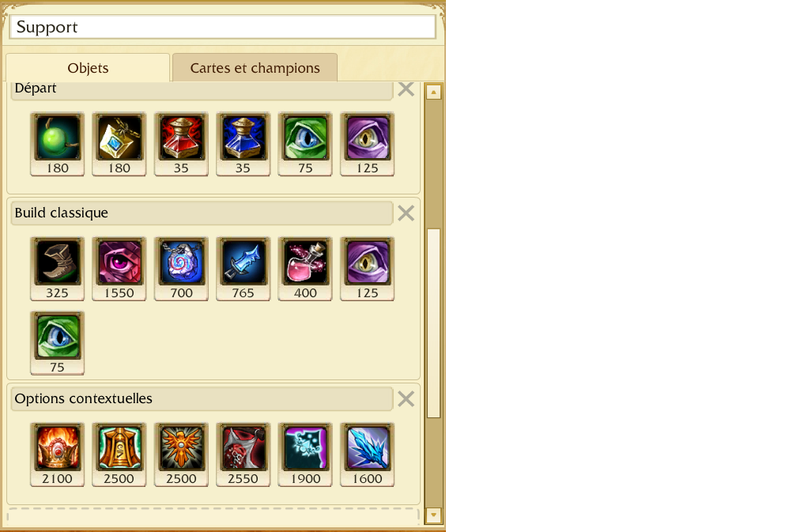
Task: Click the pink eye Sightstone item 1550
Action: 119,269
